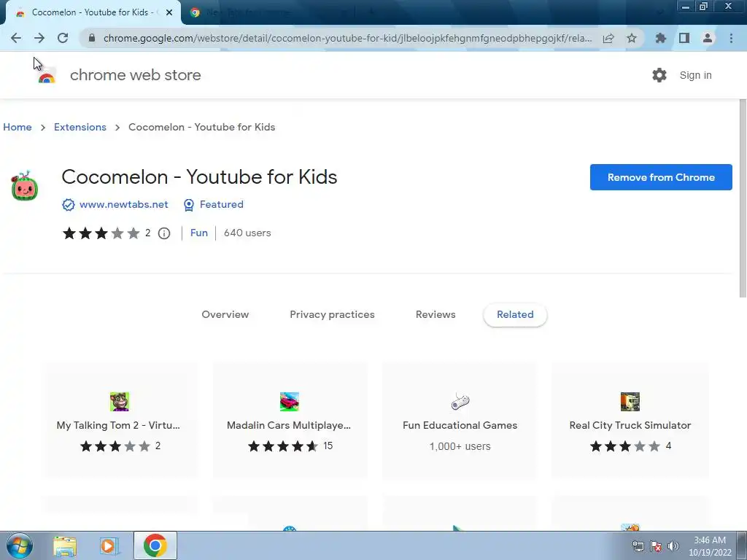Open the Windows Start menu
This screenshot has width=747, height=560.
19,545
